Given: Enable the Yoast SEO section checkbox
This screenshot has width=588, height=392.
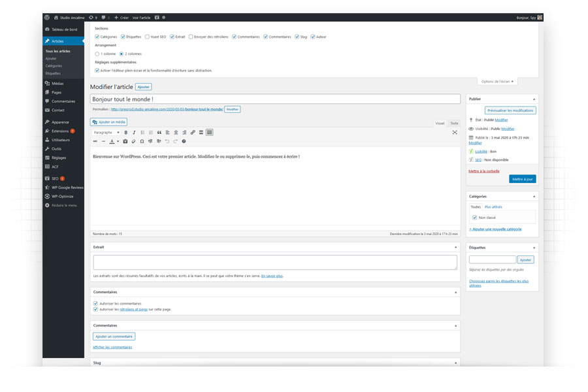Looking at the screenshot, I should (x=148, y=37).
